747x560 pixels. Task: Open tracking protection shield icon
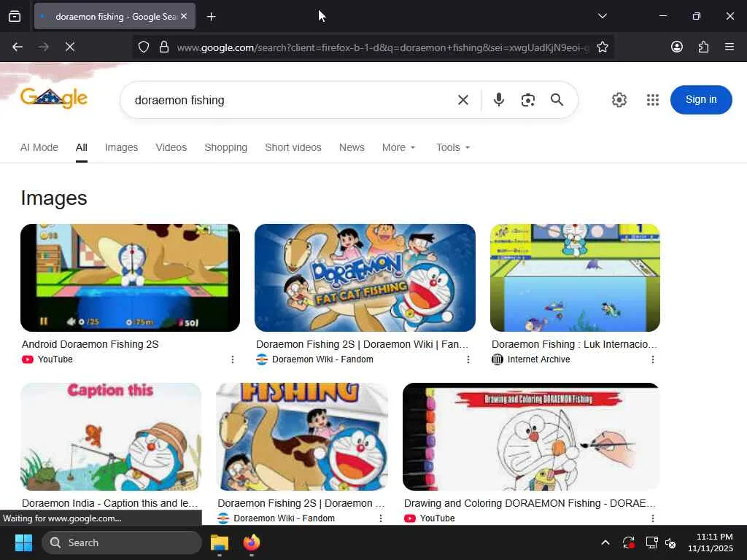[x=144, y=47]
